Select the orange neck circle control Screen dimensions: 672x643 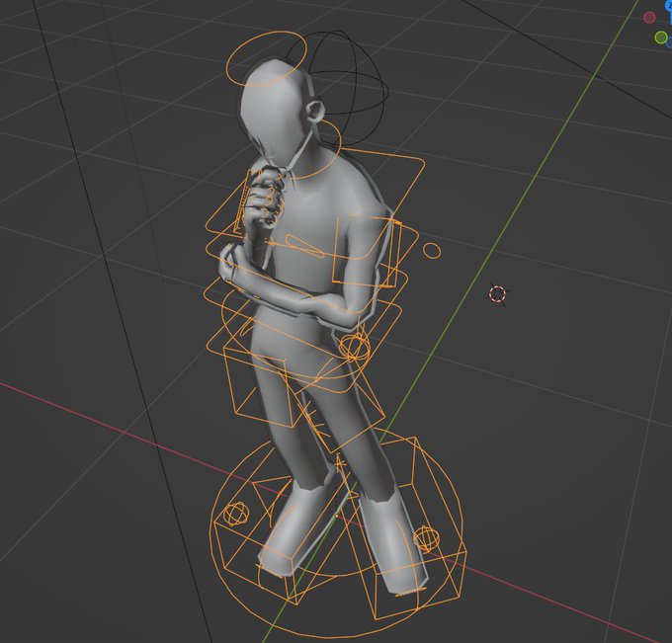(315, 148)
